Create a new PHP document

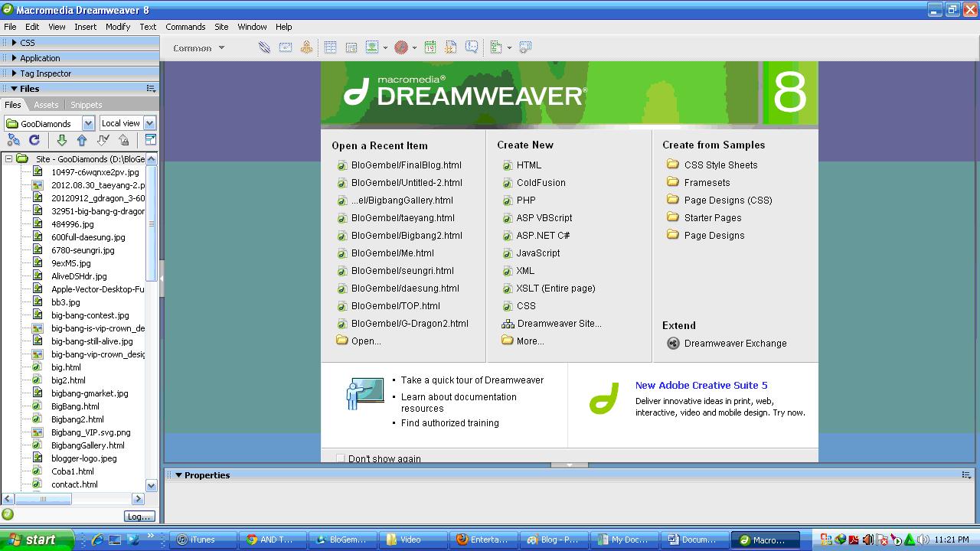click(x=526, y=201)
